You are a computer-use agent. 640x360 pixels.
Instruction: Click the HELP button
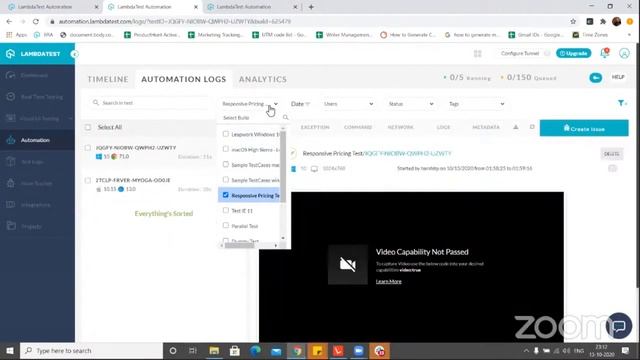pyautogui.click(x=618, y=77)
